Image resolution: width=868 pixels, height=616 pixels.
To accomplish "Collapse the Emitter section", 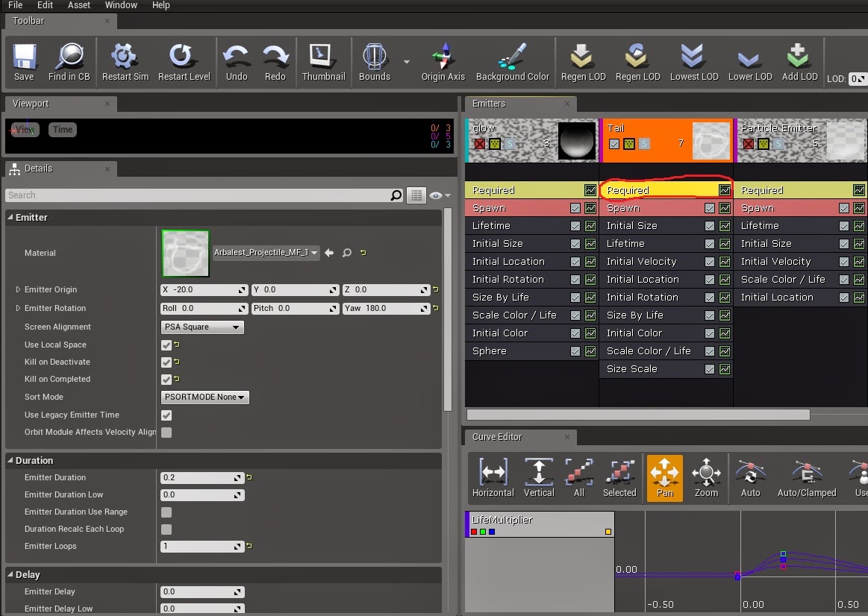I will (x=10, y=217).
